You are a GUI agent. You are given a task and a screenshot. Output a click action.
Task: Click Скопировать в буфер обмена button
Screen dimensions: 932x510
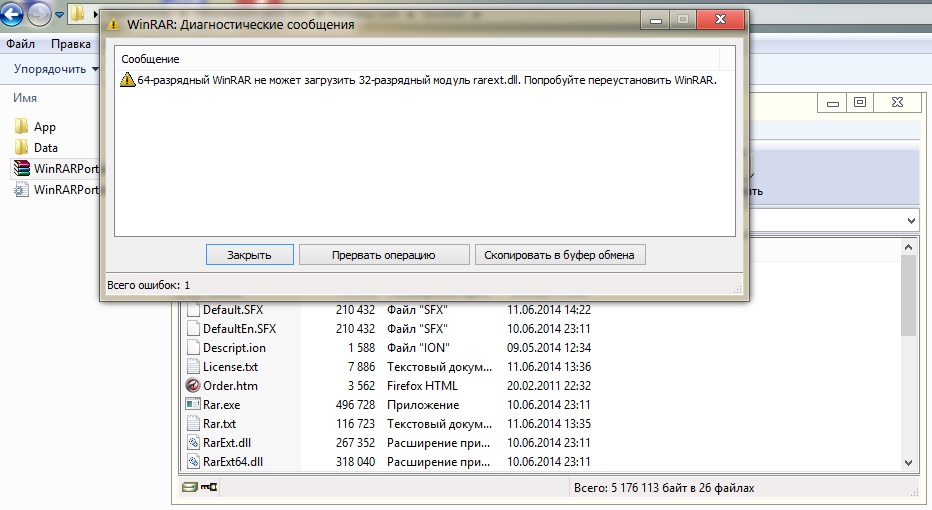pyautogui.click(x=559, y=255)
